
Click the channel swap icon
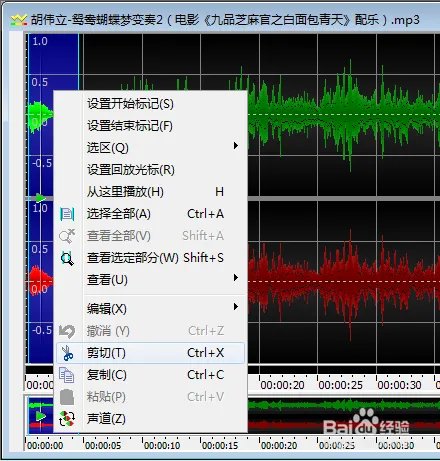pyautogui.click(x=67, y=419)
